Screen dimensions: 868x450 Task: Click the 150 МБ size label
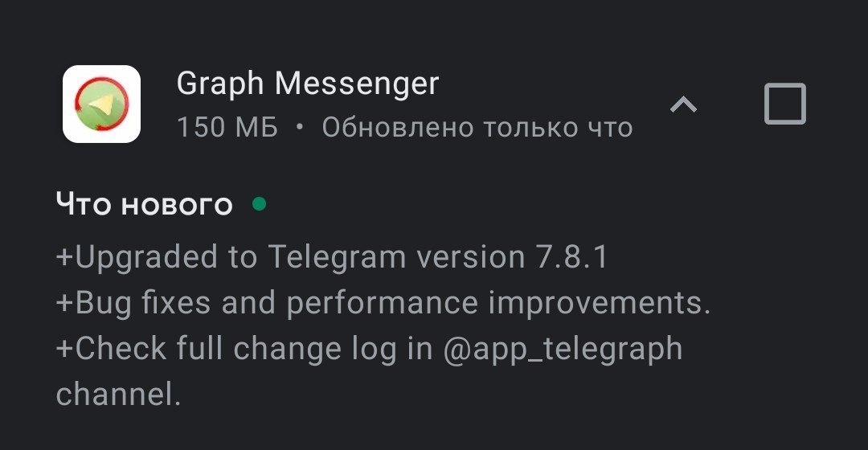[x=227, y=127]
